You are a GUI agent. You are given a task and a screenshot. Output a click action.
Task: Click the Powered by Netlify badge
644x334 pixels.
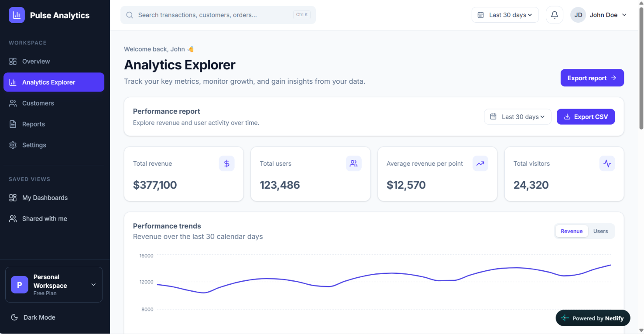coord(593,318)
